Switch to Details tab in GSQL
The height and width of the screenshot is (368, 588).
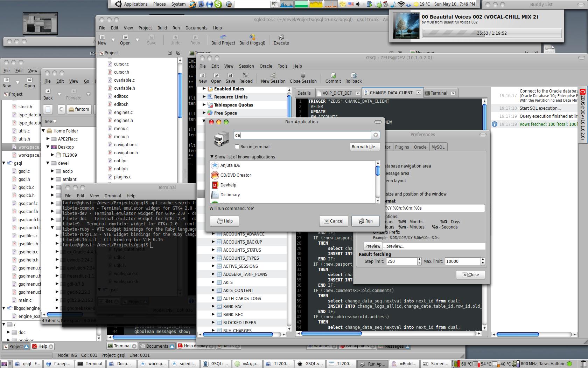pyautogui.click(x=304, y=93)
